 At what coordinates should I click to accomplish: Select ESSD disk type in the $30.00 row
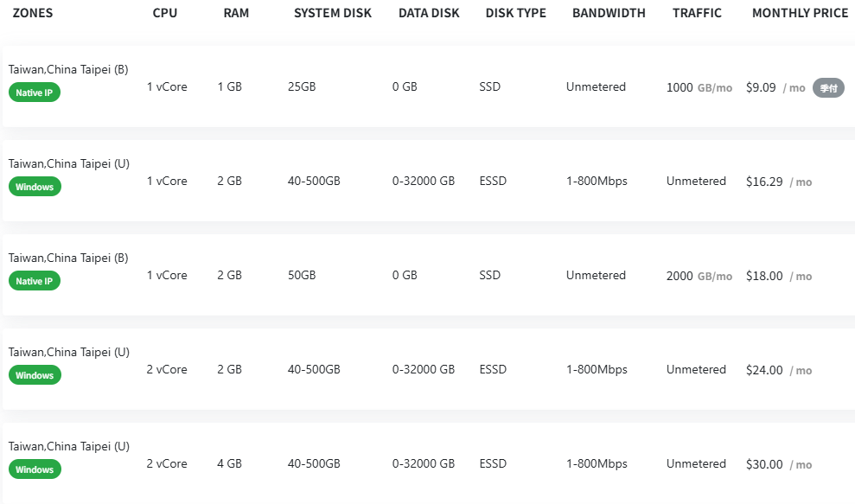pyautogui.click(x=493, y=463)
